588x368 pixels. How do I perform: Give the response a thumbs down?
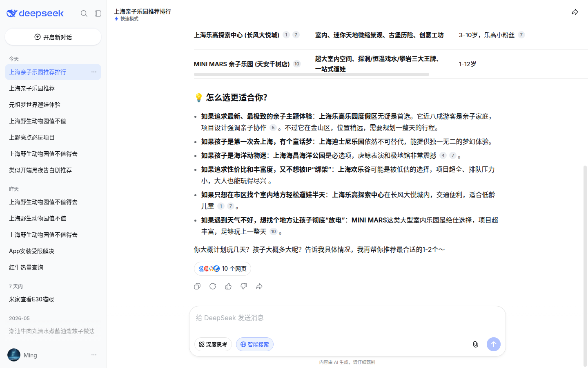(x=244, y=286)
